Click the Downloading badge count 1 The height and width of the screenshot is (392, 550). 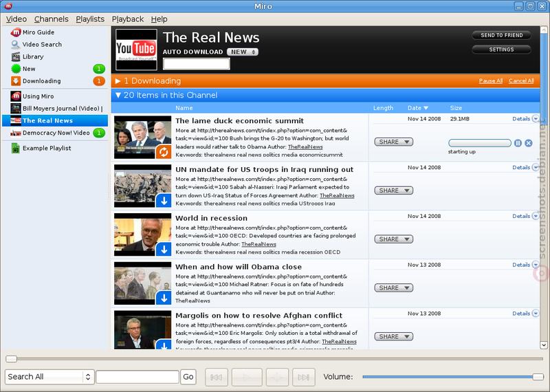click(99, 81)
